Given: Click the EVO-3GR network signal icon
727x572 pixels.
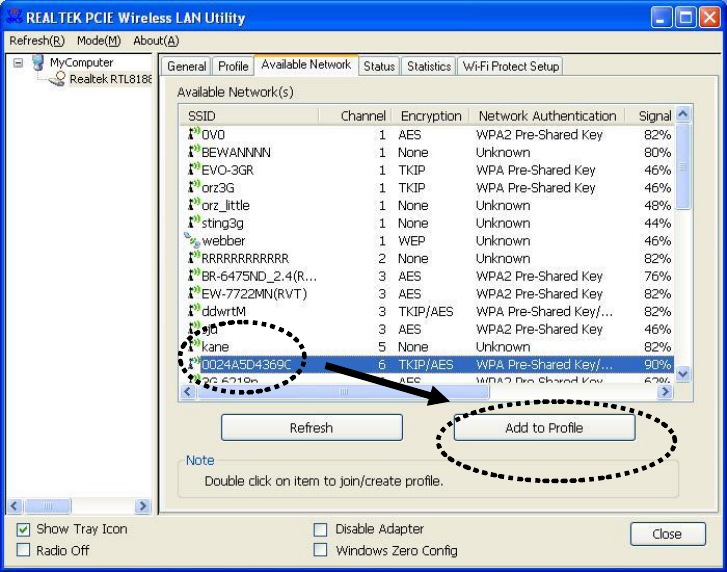Looking at the screenshot, I should (x=194, y=169).
